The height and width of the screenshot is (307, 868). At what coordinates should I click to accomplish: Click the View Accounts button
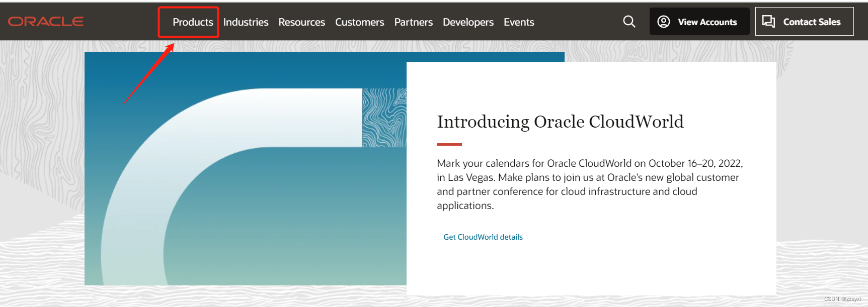[699, 22]
